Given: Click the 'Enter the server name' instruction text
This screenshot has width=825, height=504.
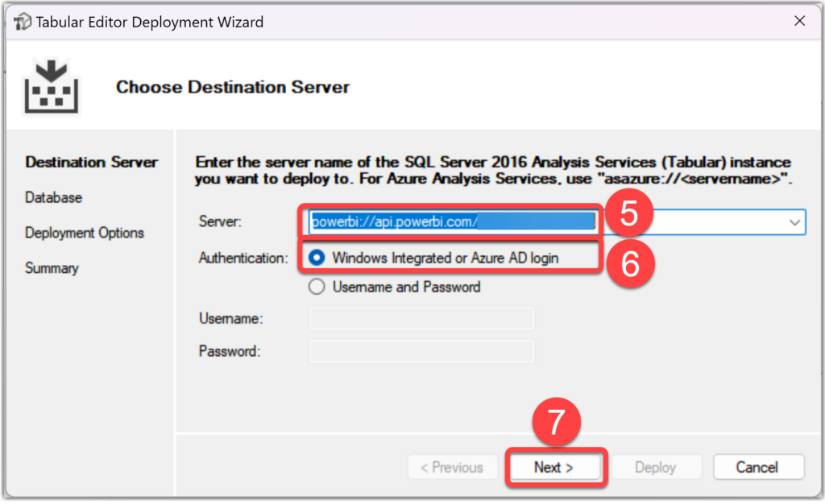Looking at the screenshot, I should (x=494, y=170).
